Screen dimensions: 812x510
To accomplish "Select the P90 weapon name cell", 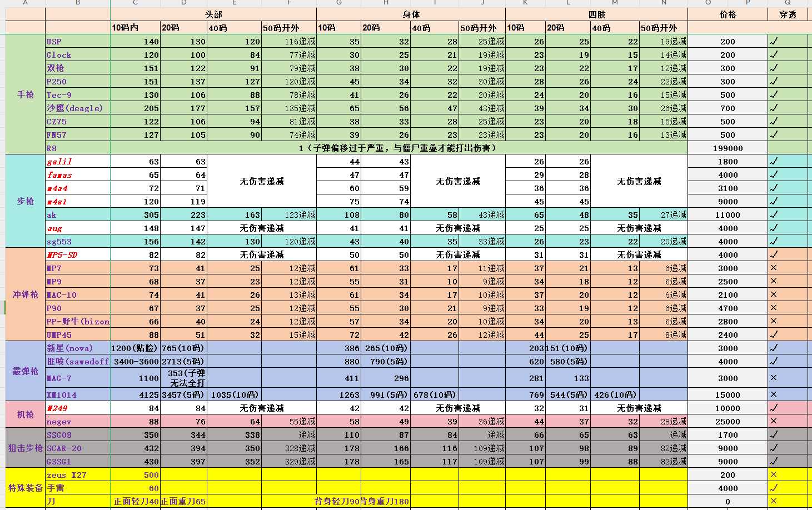I will pos(78,308).
